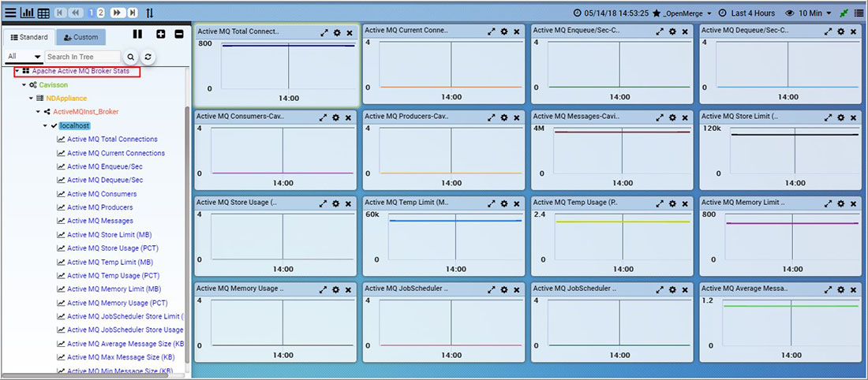The image size is (868, 380).
Task: Collapse the Apache Active MQ Broker Stats node
Action: (x=17, y=71)
